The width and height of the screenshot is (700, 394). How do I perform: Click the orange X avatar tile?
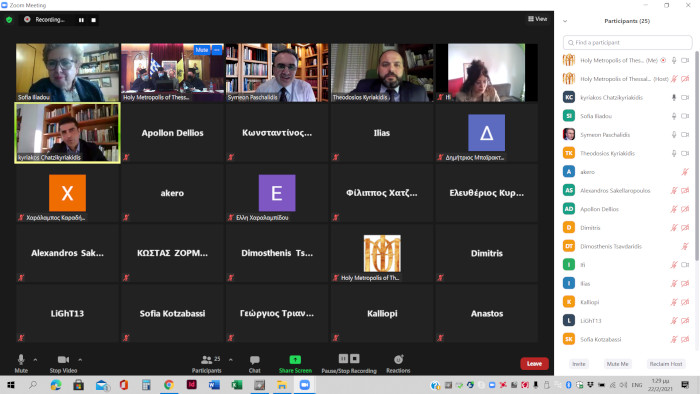click(67, 193)
